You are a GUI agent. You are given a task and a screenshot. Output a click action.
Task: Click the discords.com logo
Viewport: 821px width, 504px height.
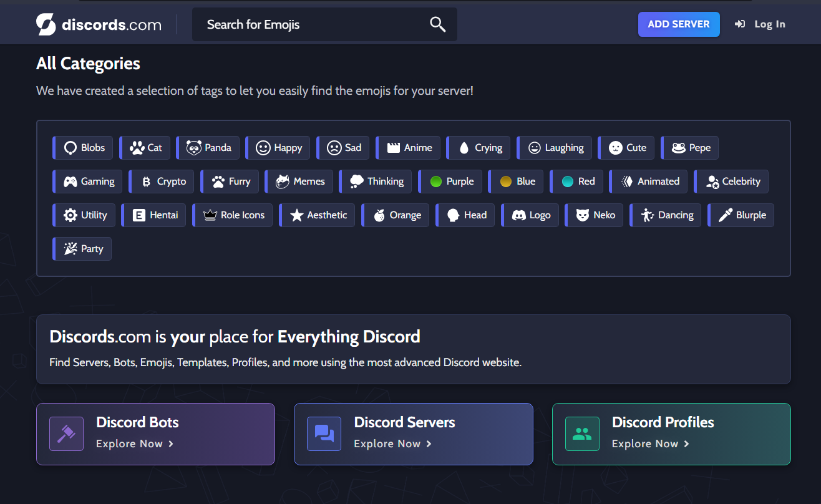[x=98, y=24]
